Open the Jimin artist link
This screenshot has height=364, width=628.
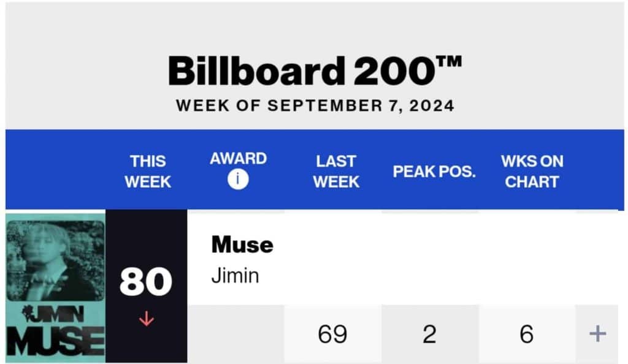(x=235, y=275)
